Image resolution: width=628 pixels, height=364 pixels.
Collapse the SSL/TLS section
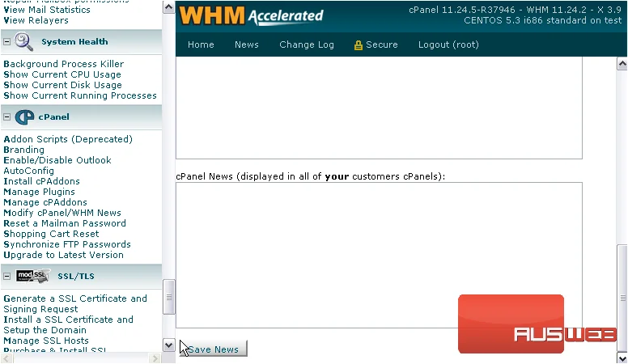point(6,277)
